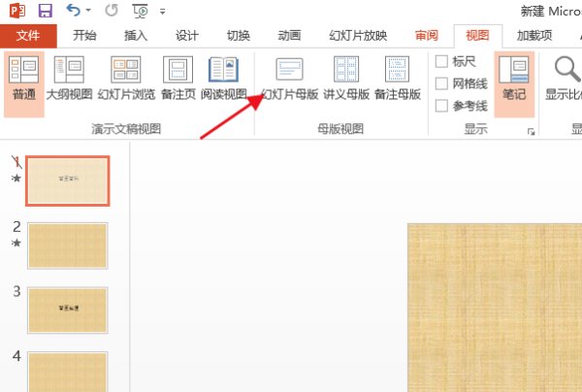Viewport: 582px width, 392px height.
Task: Click the animation star under slide 1
Action: 16,179
